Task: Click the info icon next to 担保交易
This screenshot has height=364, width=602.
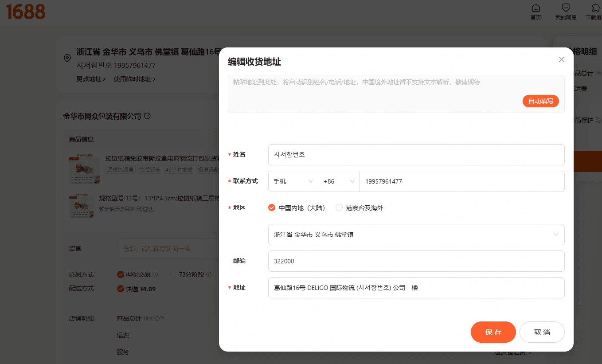Action: point(155,274)
